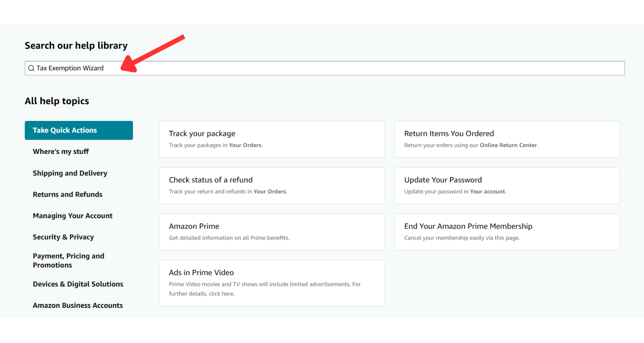Click the Check status of a refund card
The width and height of the screenshot is (644, 343).
pyautogui.click(x=271, y=185)
